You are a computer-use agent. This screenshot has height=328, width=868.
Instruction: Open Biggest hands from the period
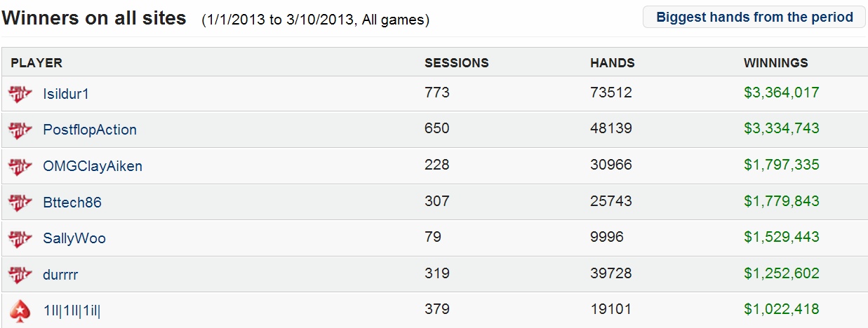point(754,18)
